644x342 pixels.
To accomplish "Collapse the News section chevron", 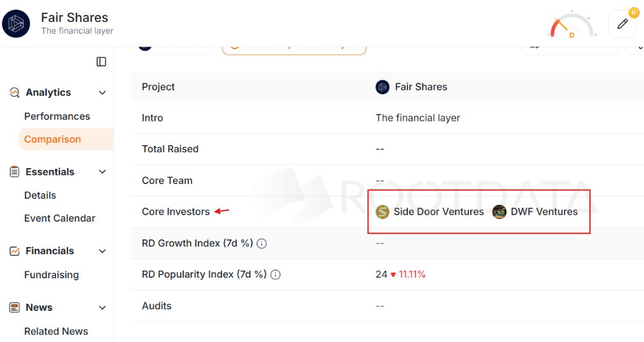I will tap(102, 308).
